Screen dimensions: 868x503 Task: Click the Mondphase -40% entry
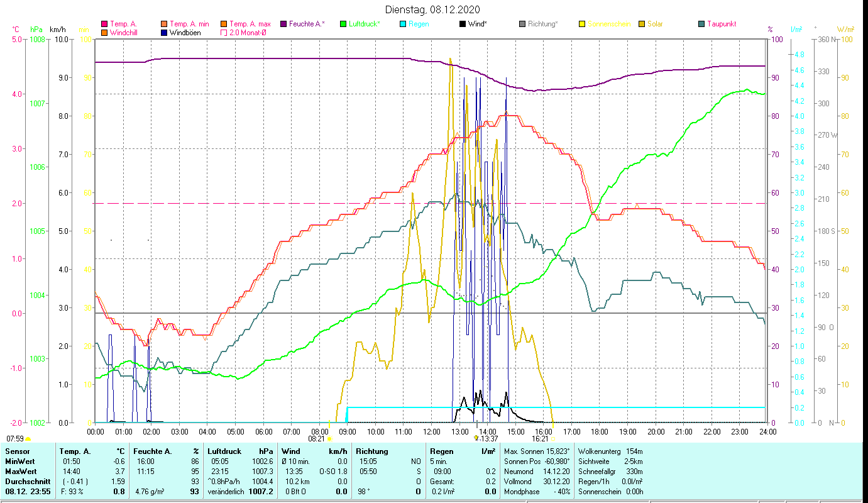(x=537, y=491)
